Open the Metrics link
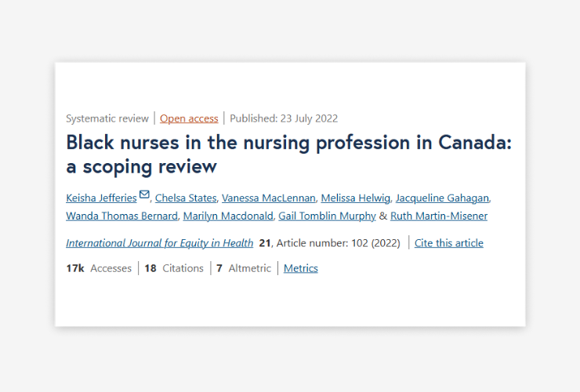Screen dimensions: 580x392 [x=301, y=268]
